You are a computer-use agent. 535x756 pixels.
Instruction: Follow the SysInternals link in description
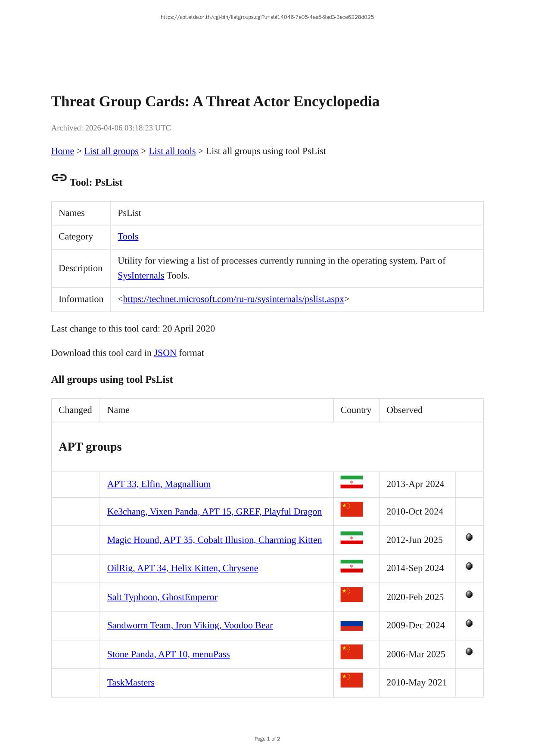tap(141, 276)
